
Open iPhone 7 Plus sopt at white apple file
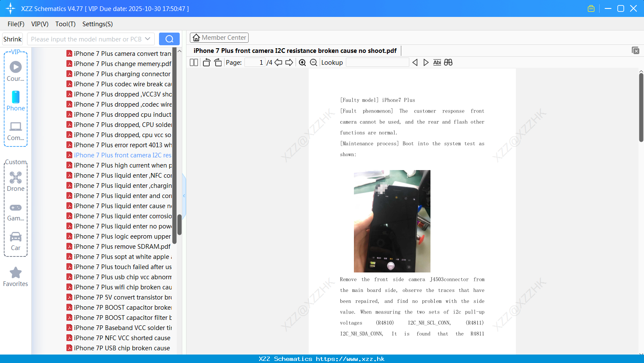[x=119, y=257]
